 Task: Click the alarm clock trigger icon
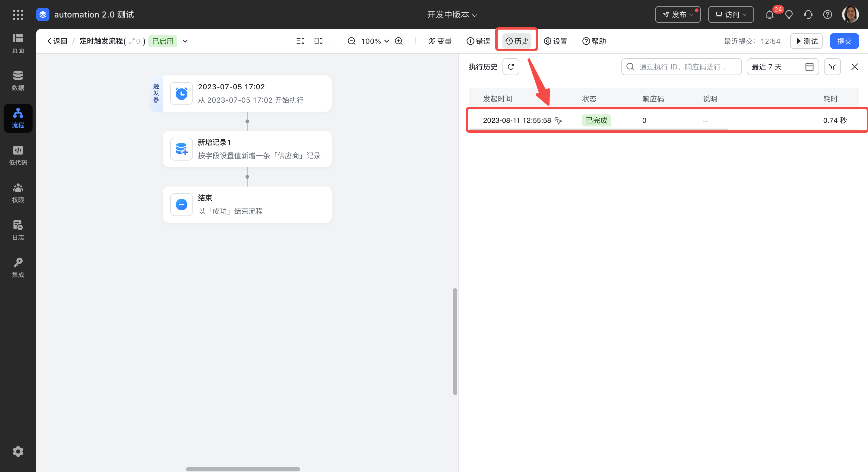182,94
